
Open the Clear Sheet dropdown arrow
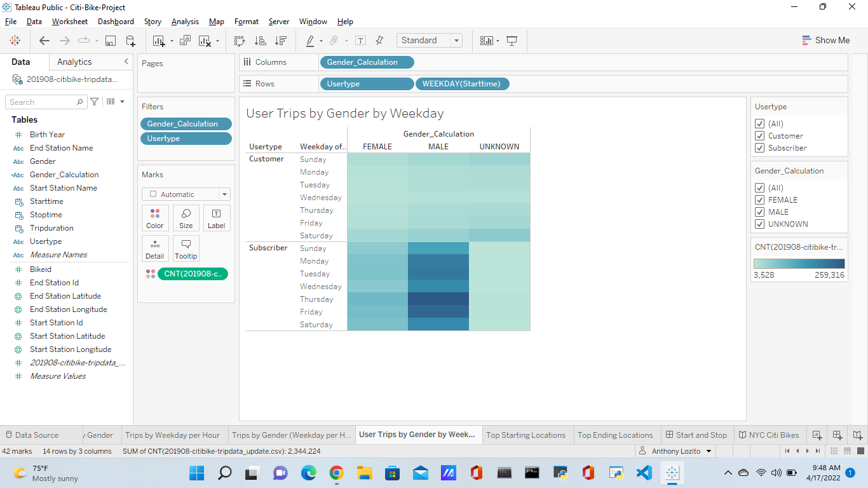[217, 41]
